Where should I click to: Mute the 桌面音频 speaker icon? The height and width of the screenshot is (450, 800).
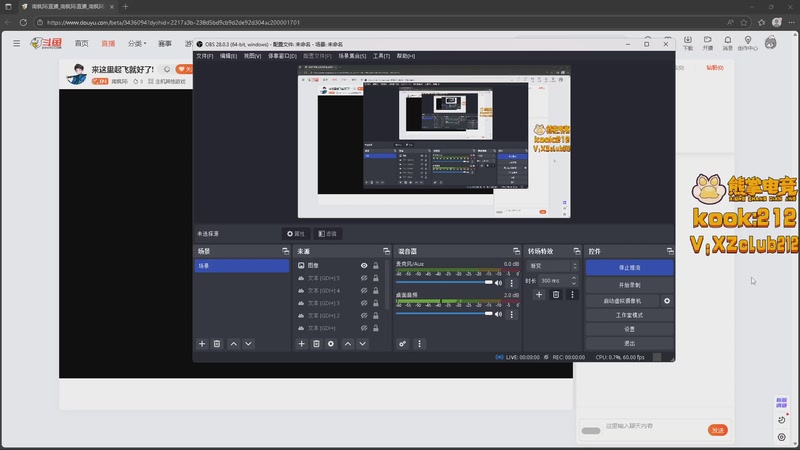tap(498, 314)
